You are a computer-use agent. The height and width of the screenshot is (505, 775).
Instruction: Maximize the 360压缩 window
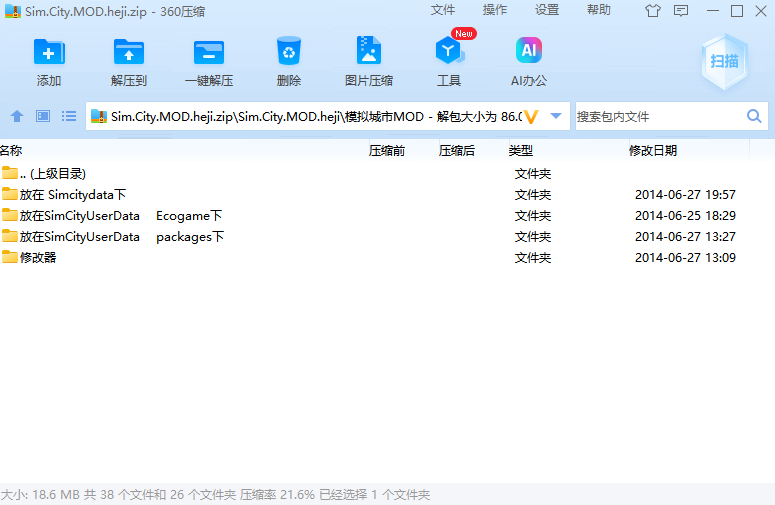[x=737, y=11]
